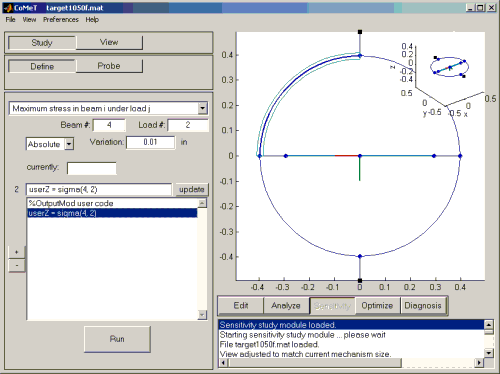Open the File menu

[10, 20]
